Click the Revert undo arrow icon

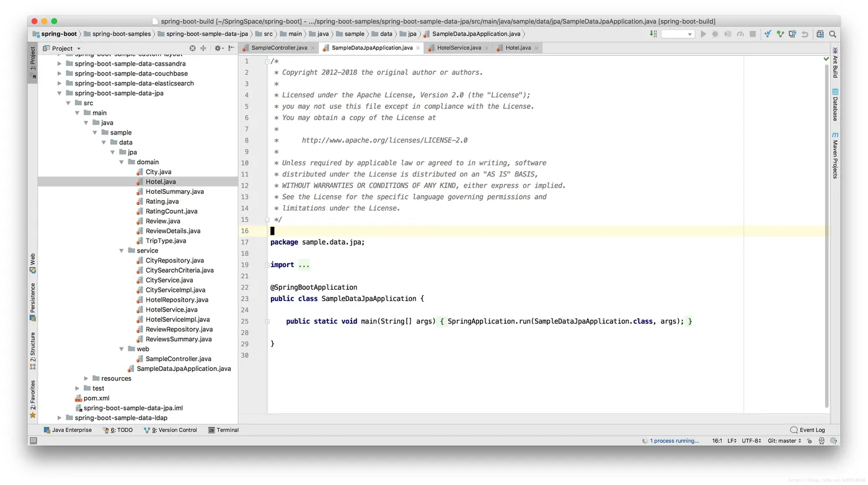click(x=805, y=34)
